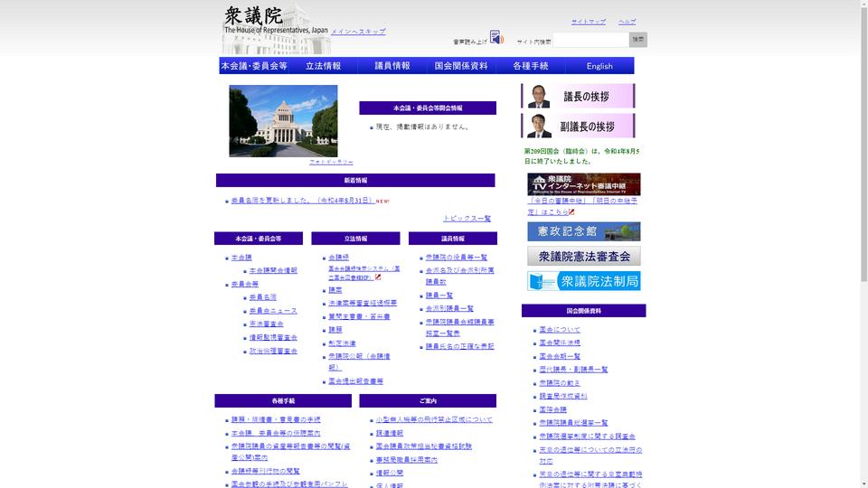
Task: Click the メインへスキップ link
Action: pos(358,32)
